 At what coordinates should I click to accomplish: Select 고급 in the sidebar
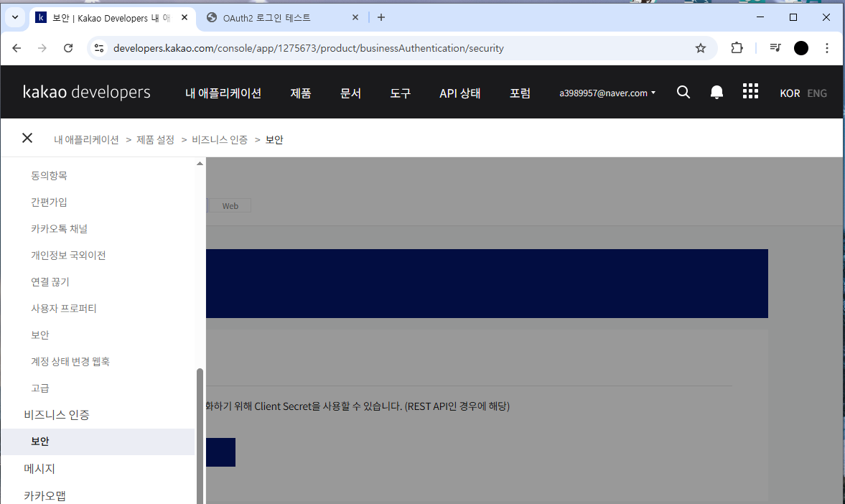point(40,388)
